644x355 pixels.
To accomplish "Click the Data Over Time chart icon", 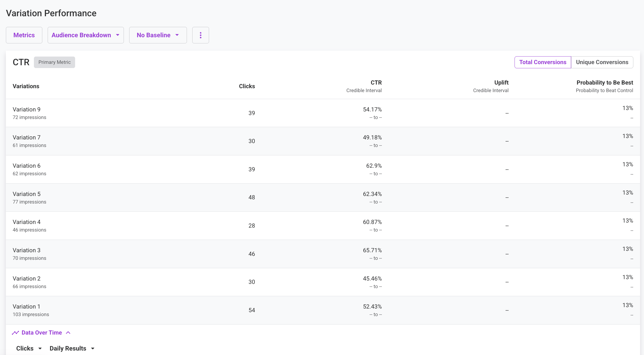I will click(x=15, y=333).
